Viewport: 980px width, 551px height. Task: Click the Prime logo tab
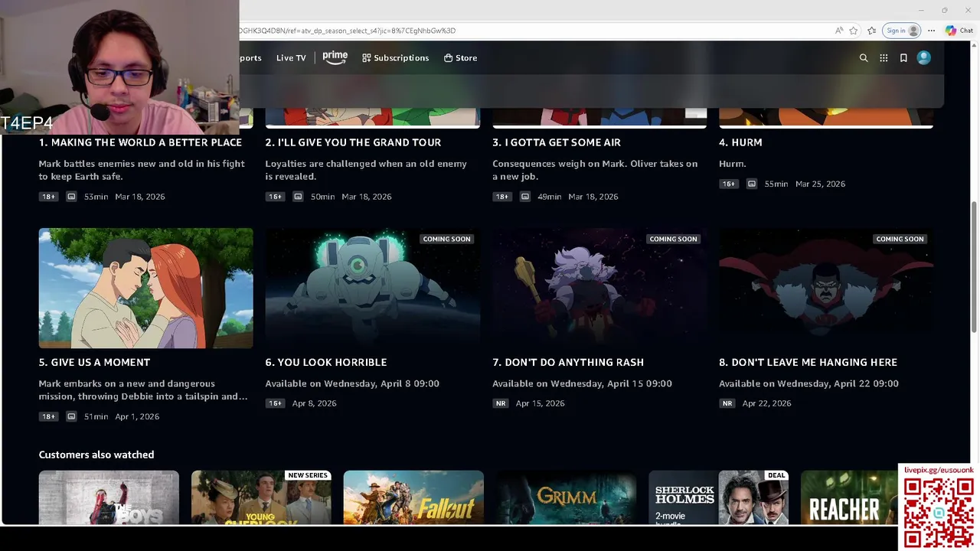(x=335, y=57)
